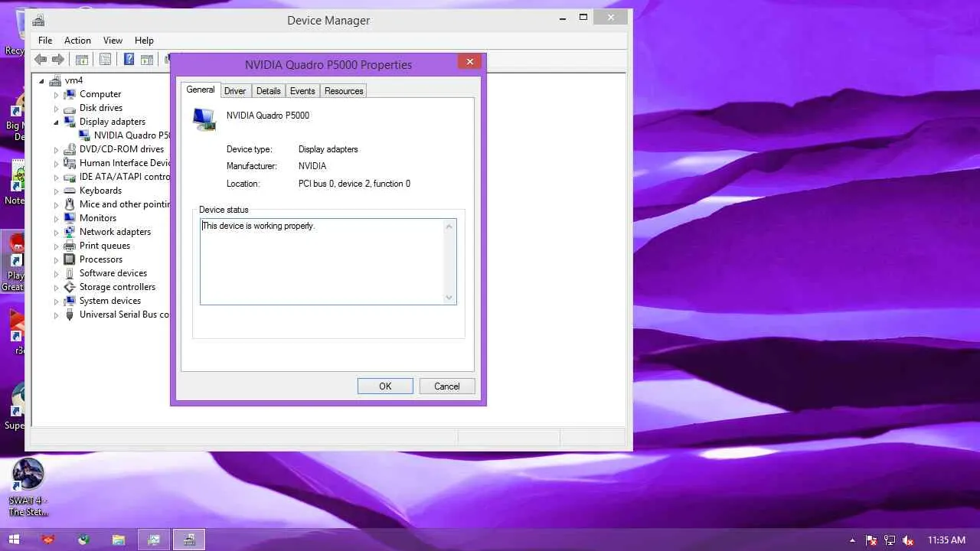
Task: Toggle the Show/Hide Action Pane toolbar icon
Action: 147,60
